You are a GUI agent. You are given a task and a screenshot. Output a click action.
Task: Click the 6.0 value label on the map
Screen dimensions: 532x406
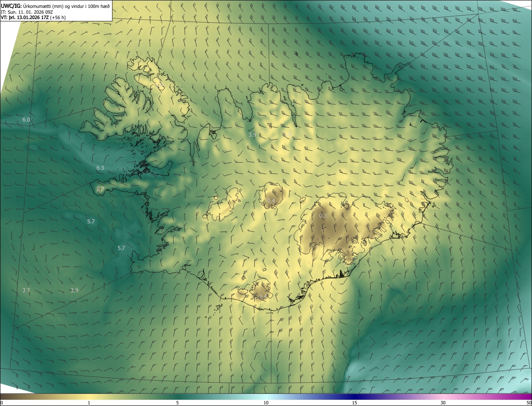point(26,120)
